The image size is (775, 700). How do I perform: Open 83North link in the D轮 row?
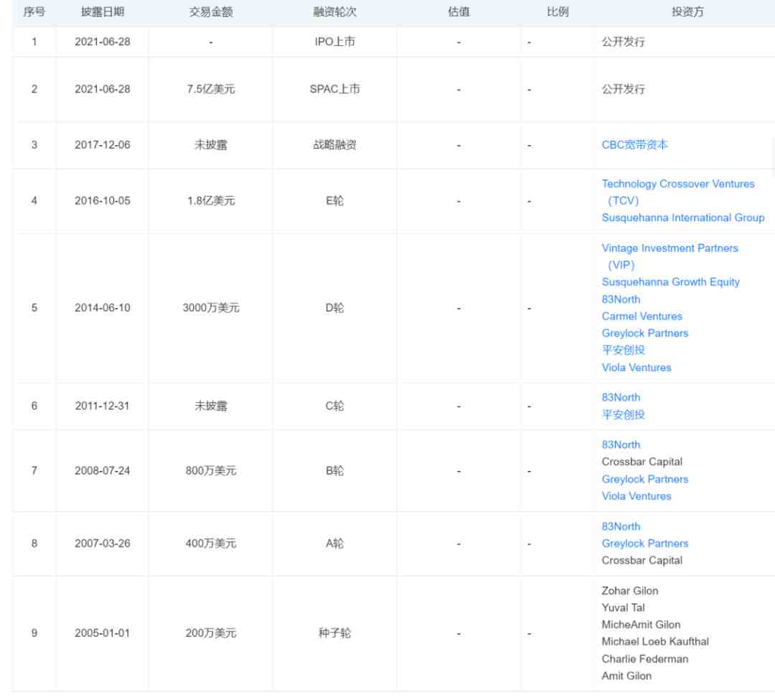621,299
